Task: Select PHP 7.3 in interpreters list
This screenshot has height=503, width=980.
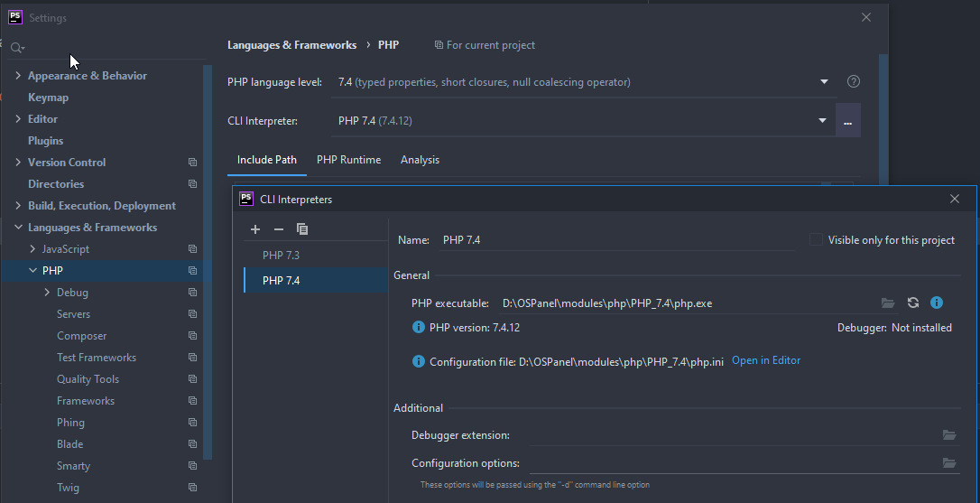Action: (281, 256)
